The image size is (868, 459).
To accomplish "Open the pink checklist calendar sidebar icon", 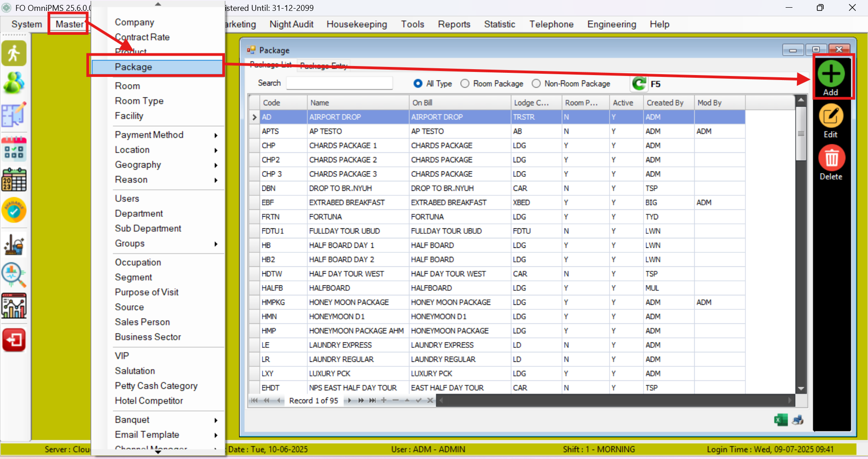I will 14,149.
